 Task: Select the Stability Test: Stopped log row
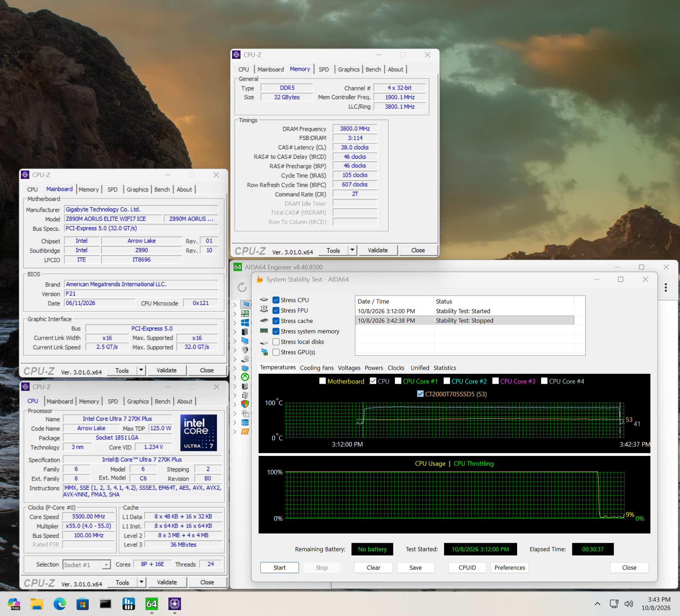465,321
